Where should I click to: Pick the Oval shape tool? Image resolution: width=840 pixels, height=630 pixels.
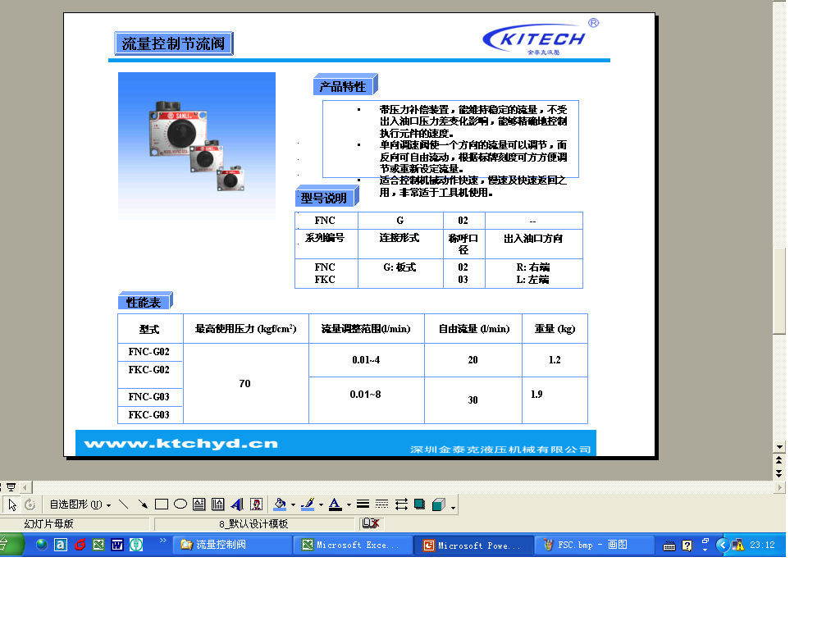180,504
